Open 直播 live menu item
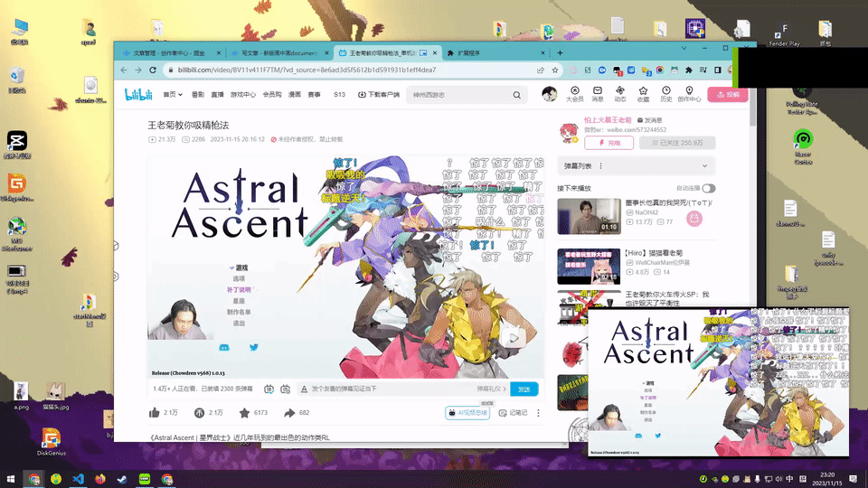Screen dimensions: 868x488 tap(218, 95)
